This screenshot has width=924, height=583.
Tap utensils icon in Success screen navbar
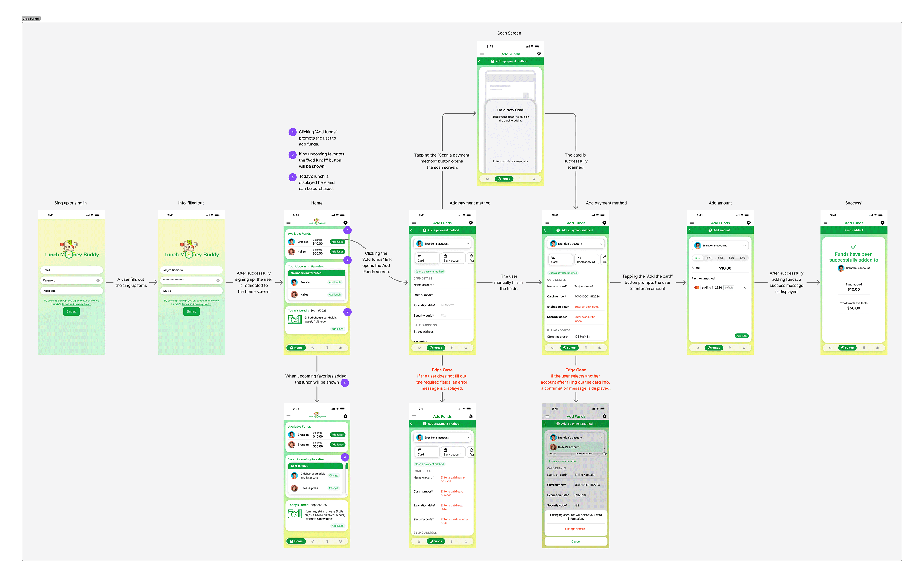point(863,348)
